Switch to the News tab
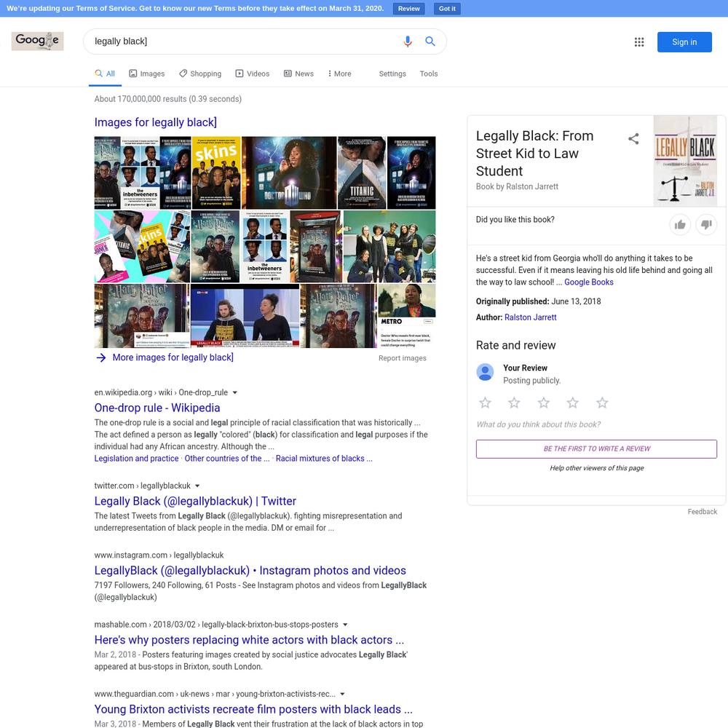The width and height of the screenshot is (728, 728). pos(298,74)
